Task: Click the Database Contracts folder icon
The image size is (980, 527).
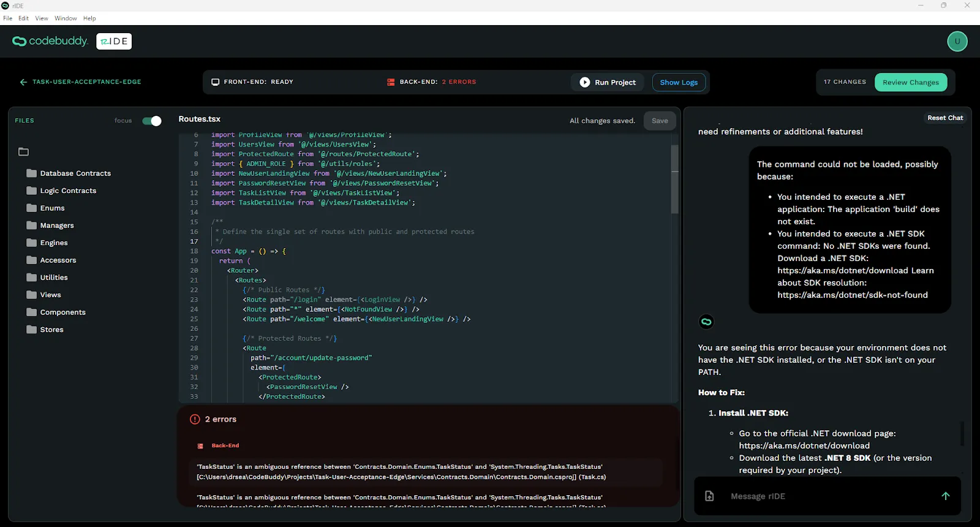Action: (32, 173)
